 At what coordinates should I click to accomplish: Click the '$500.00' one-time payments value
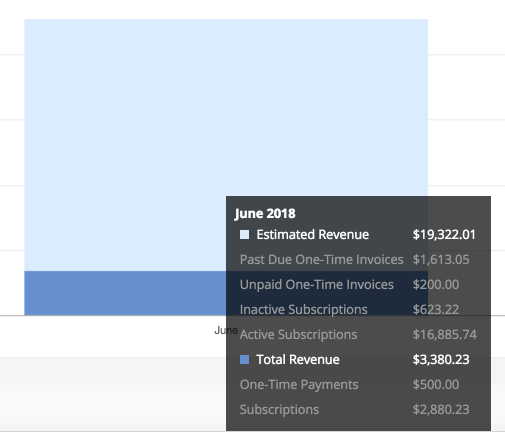(436, 385)
